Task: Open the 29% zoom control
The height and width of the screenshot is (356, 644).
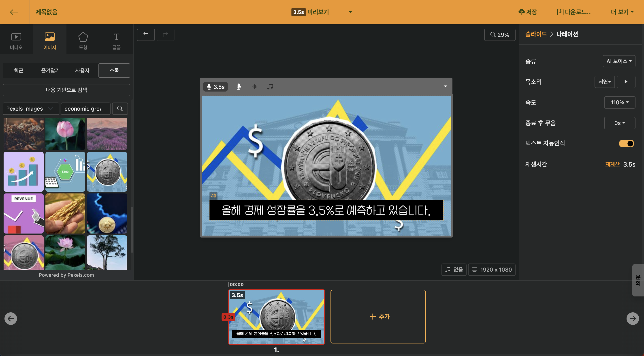Action: pyautogui.click(x=499, y=35)
